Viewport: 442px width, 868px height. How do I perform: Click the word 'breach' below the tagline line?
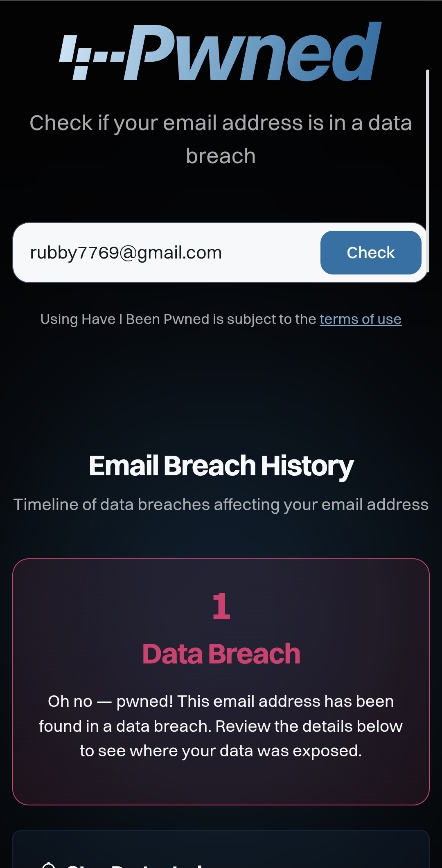pos(221,156)
